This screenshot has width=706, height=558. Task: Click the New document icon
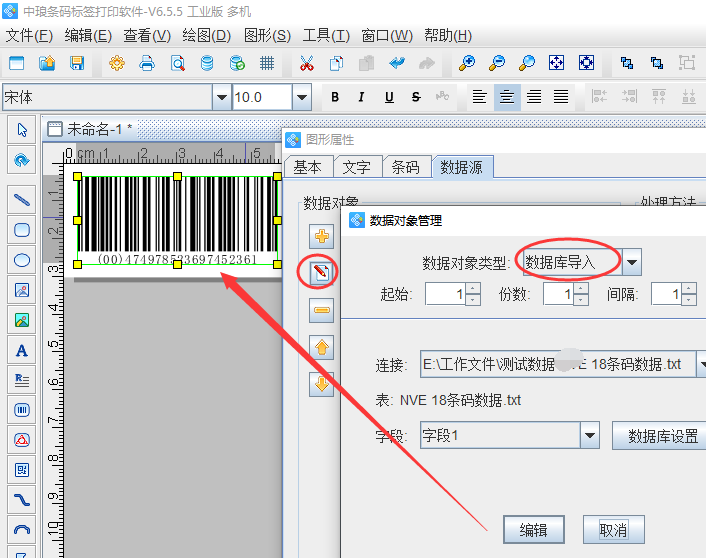pos(17,63)
